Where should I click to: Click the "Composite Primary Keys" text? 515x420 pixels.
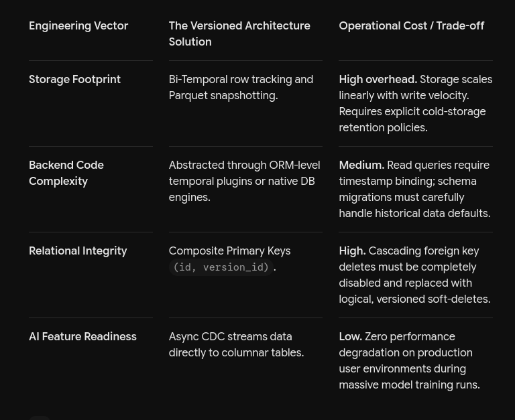(229, 251)
